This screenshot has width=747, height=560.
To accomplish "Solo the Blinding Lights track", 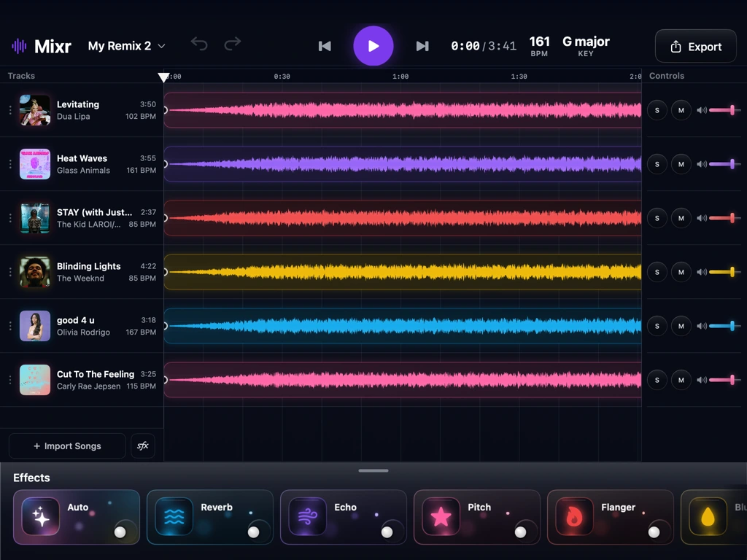I will [x=657, y=272].
